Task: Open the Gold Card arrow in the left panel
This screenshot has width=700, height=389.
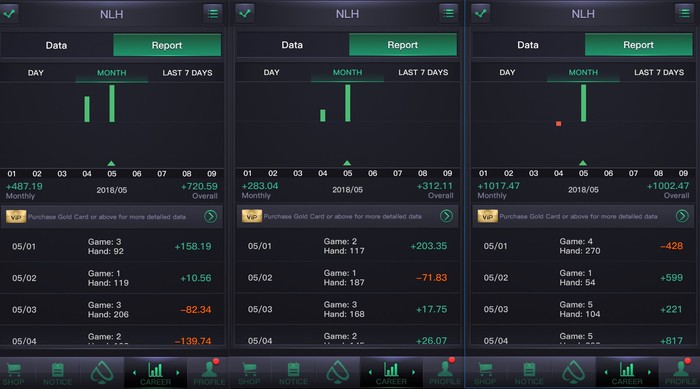Action: [210, 217]
